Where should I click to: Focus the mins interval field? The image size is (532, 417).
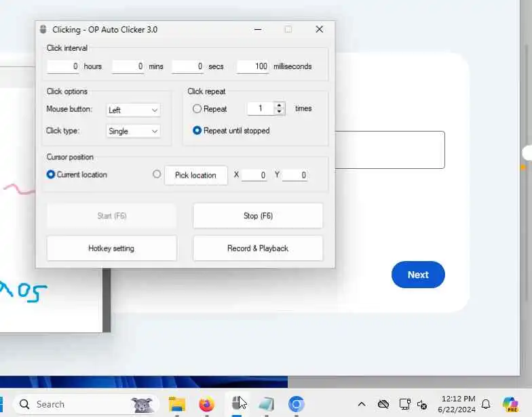coord(128,66)
